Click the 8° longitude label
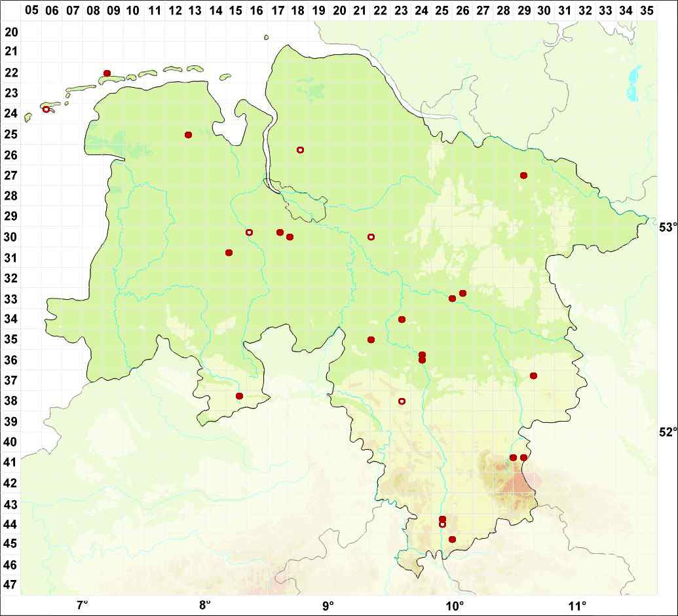 pyautogui.click(x=204, y=604)
